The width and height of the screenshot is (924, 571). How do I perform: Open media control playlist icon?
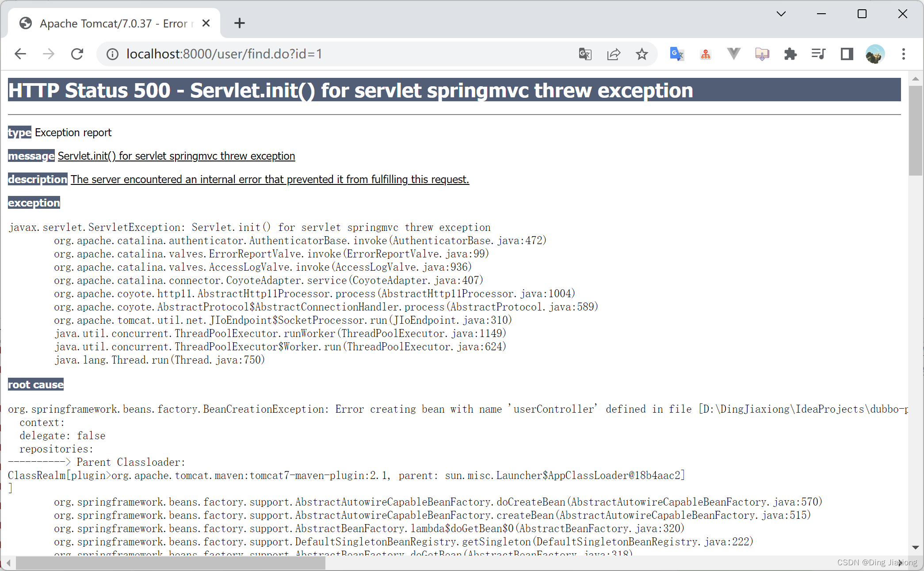click(818, 54)
